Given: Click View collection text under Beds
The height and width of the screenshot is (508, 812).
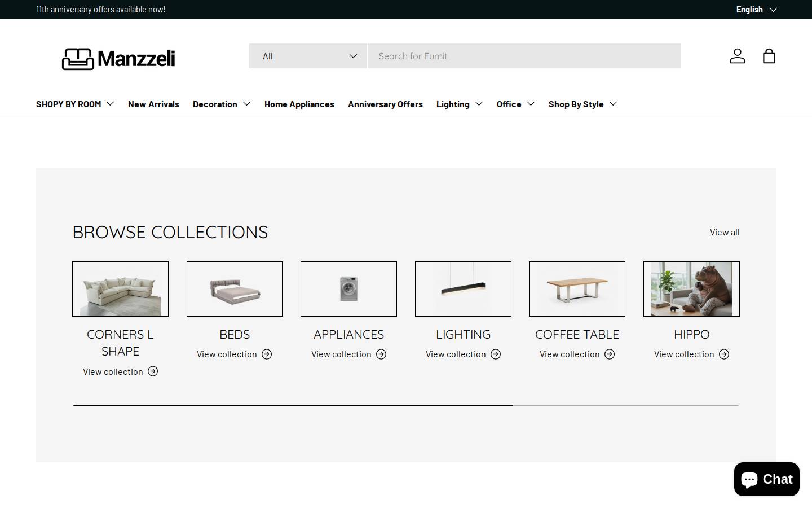Looking at the screenshot, I should click(x=227, y=354).
